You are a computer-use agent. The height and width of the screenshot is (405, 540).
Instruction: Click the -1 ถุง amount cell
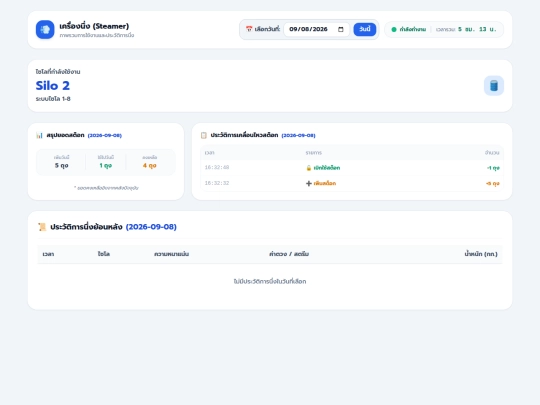click(493, 168)
